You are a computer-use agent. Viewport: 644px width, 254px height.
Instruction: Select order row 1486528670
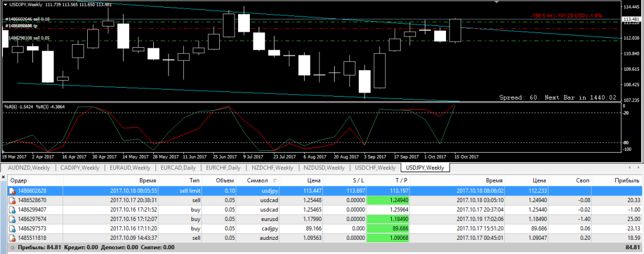coord(325,200)
